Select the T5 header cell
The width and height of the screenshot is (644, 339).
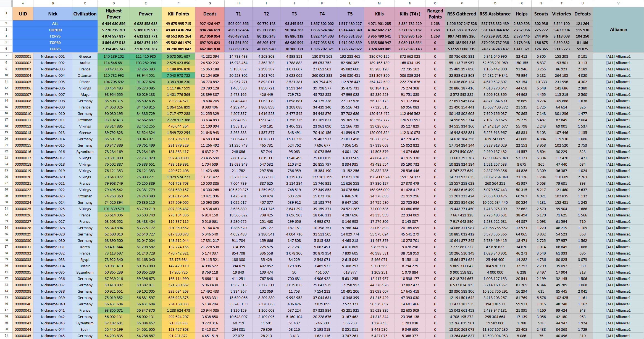click(x=350, y=14)
